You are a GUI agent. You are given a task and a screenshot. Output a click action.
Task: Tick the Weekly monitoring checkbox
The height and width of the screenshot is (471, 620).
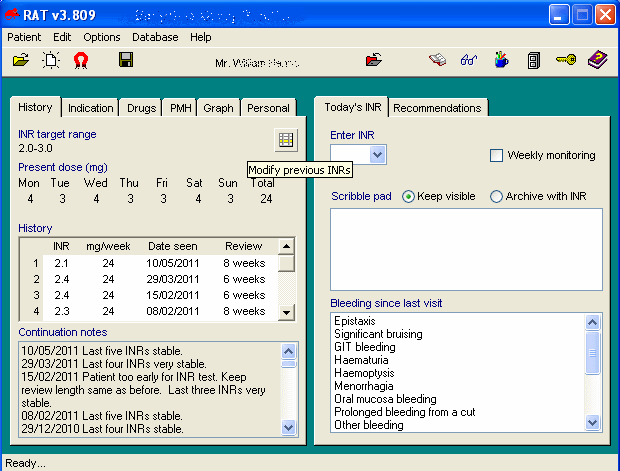[x=496, y=155]
